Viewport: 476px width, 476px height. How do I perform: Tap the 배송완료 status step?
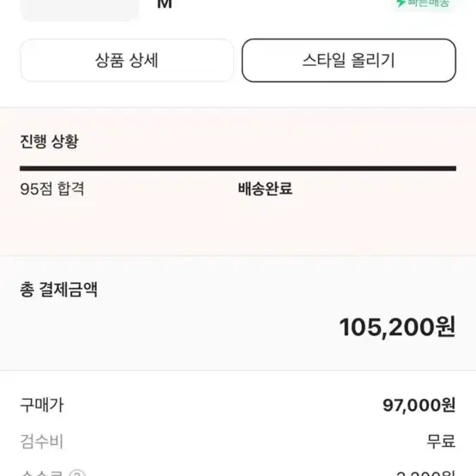(x=265, y=189)
